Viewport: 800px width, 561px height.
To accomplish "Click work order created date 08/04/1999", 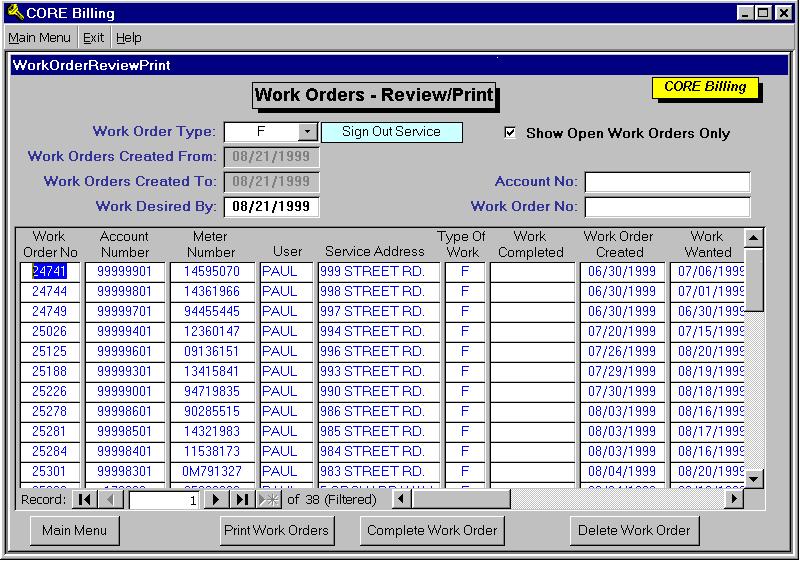I will click(622, 471).
